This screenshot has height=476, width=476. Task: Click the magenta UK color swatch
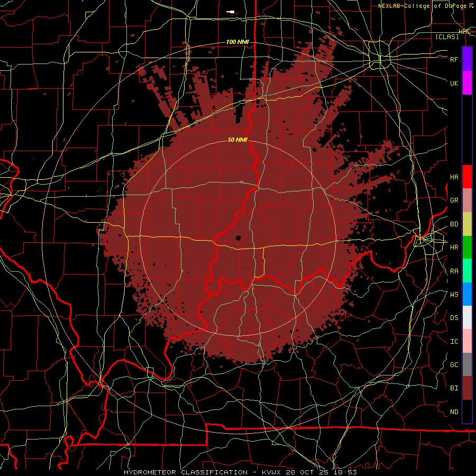pyautogui.click(x=467, y=83)
